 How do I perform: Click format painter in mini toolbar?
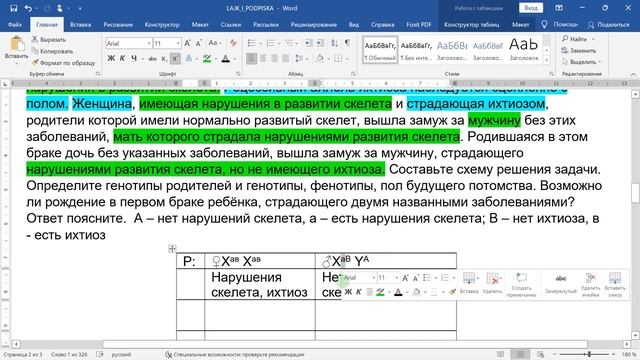(x=452, y=292)
